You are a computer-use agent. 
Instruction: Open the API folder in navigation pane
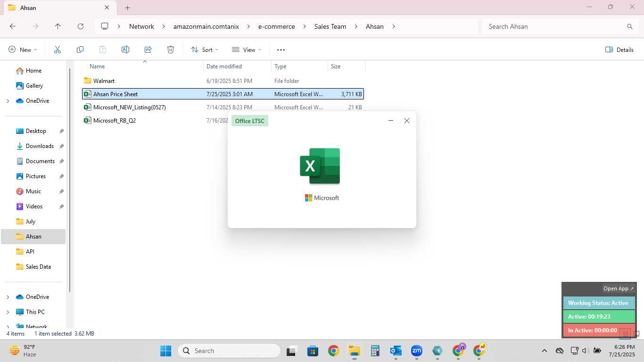click(30, 252)
